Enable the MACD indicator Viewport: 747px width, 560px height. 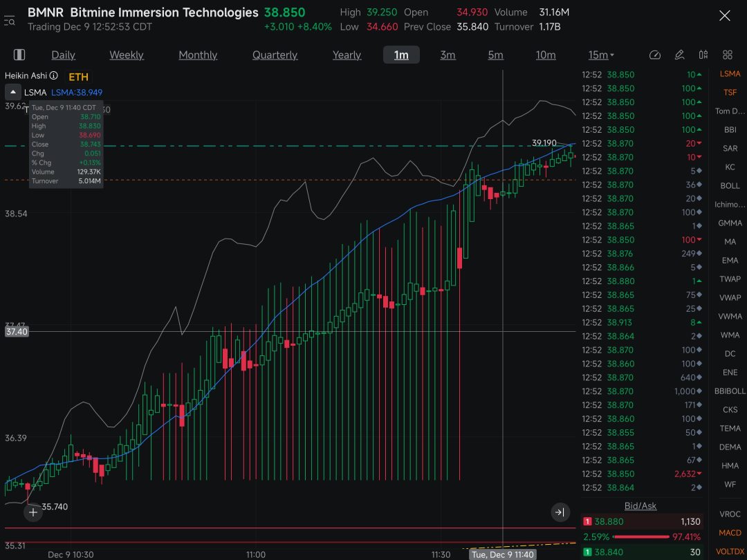pos(730,532)
